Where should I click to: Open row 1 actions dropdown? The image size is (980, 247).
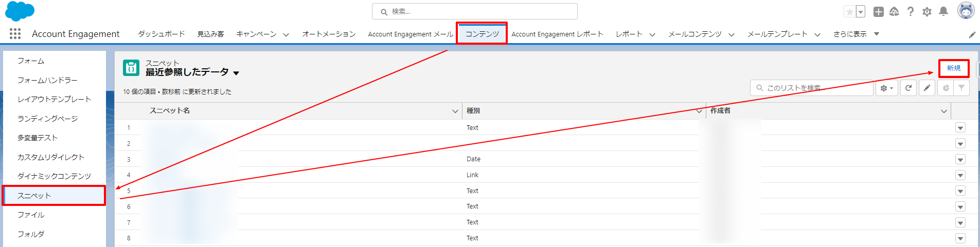click(x=960, y=128)
